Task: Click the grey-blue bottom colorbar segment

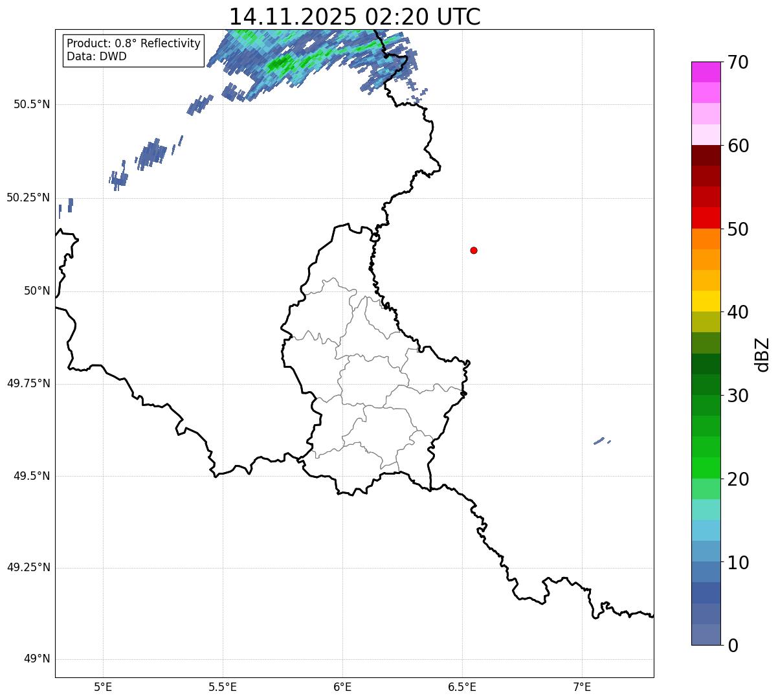Action: [706, 635]
